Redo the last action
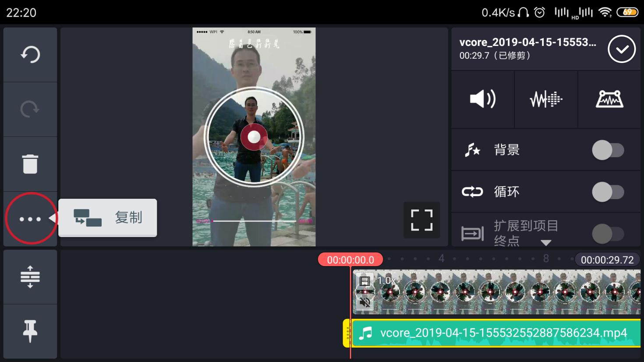Image resolution: width=644 pixels, height=362 pixels. pos(30,109)
